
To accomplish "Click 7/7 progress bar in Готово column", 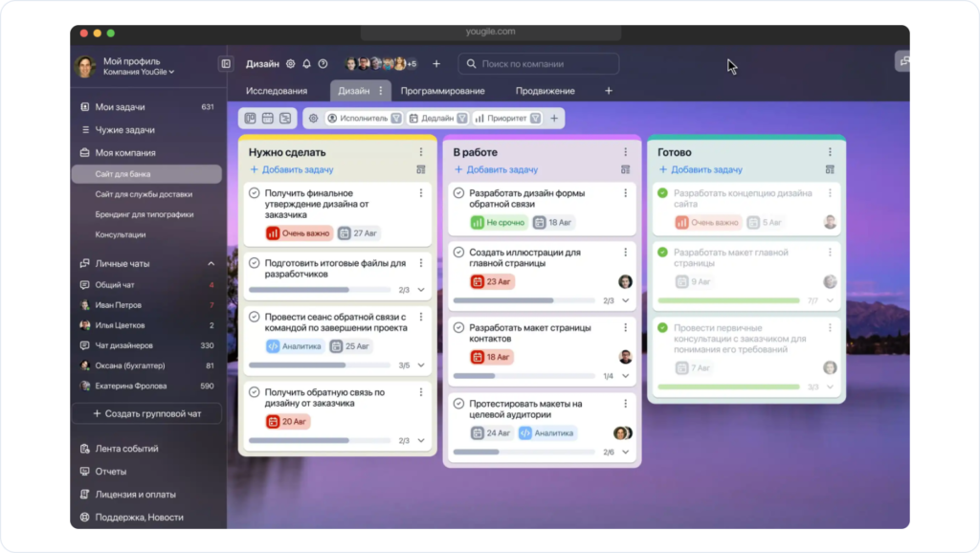I will click(728, 300).
